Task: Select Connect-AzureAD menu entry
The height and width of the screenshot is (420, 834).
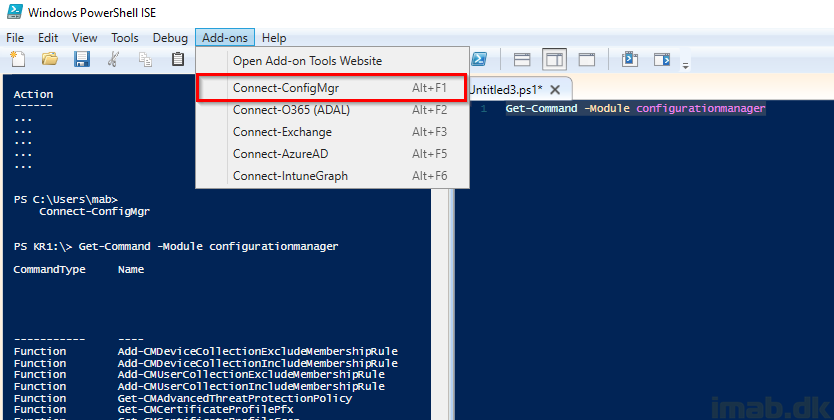Action: click(x=332, y=154)
